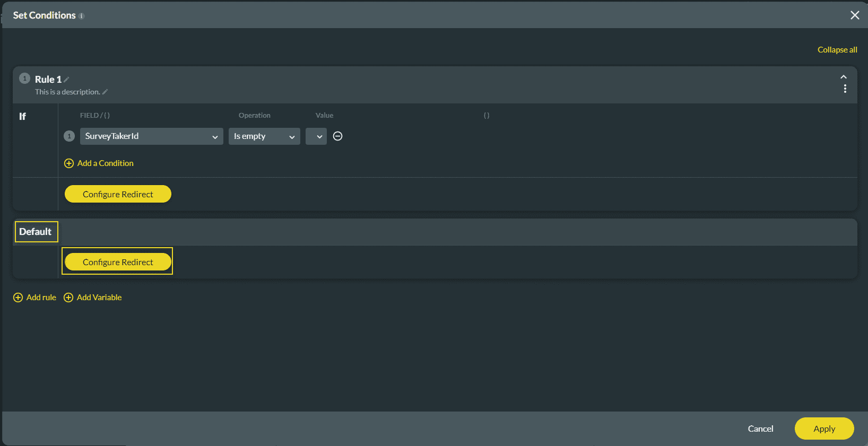Click the Collapse all link
The width and height of the screenshot is (868, 446).
pos(837,50)
